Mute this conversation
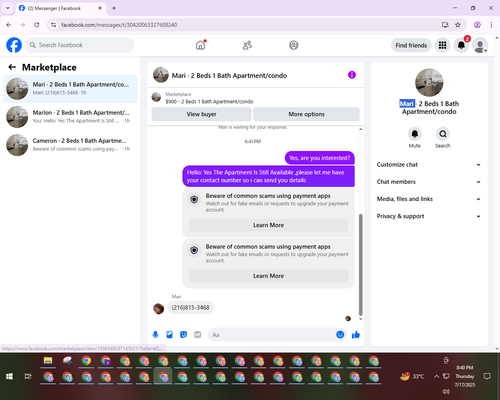The height and width of the screenshot is (400, 500). tap(415, 134)
